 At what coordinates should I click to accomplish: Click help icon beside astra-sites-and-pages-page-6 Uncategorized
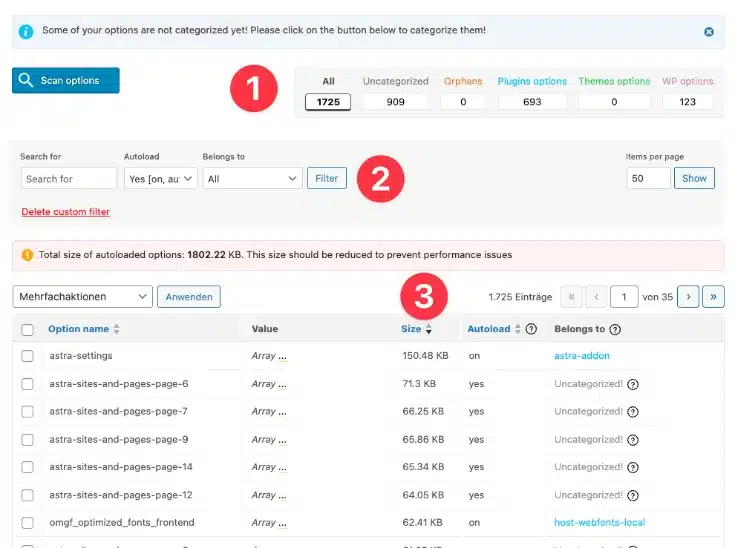coord(632,383)
